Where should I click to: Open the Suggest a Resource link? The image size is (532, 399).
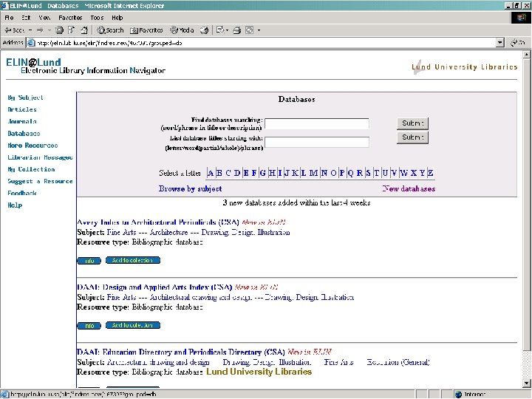[40, 181]
